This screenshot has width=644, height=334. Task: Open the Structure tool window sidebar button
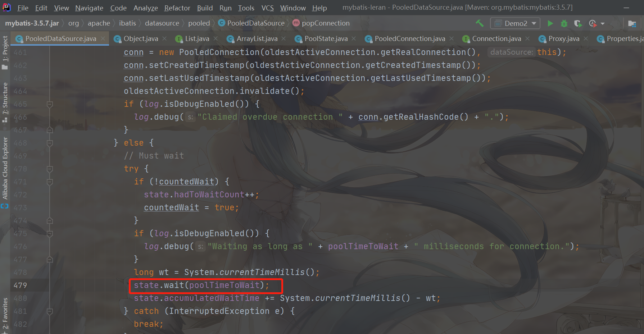pos(5,103)
